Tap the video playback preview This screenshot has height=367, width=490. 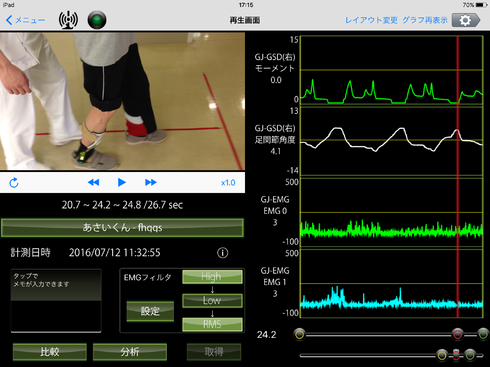tap(122, 101)
